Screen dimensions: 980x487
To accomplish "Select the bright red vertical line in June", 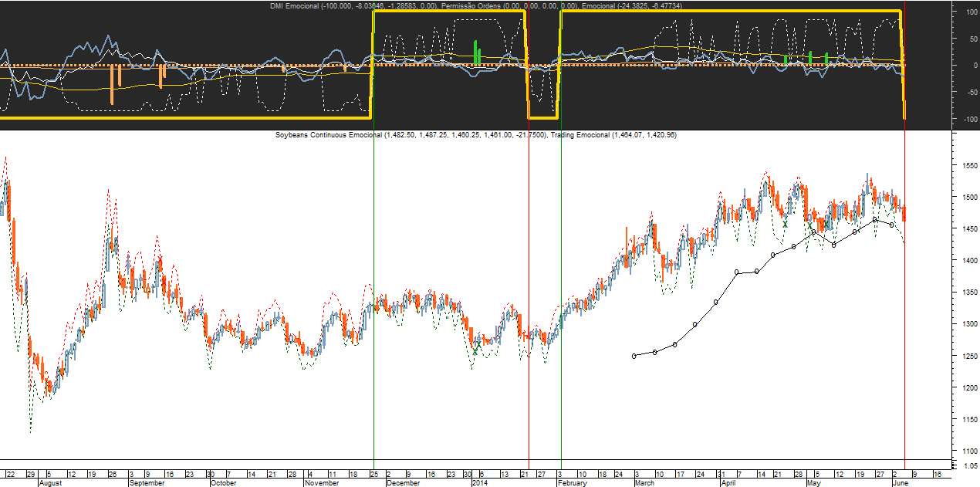I will tap(904, 232).
